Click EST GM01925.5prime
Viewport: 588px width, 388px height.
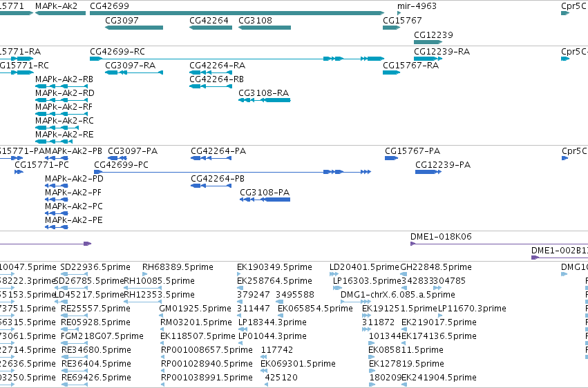[x=161, y=316]
